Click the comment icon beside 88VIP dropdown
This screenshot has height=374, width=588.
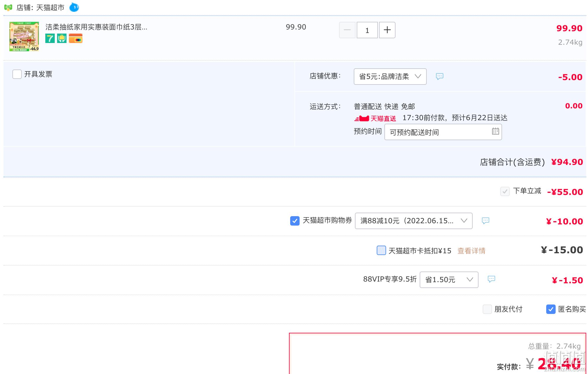(x=491, y=279)
